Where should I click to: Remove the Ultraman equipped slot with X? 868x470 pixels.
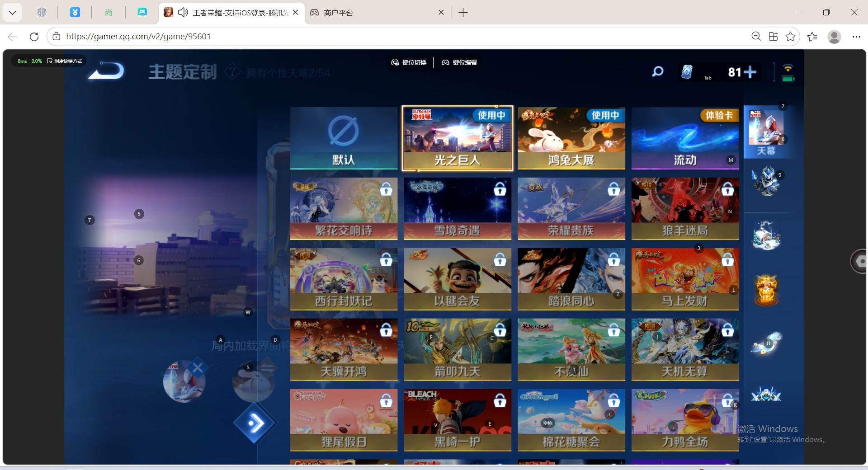coord(197,368)
